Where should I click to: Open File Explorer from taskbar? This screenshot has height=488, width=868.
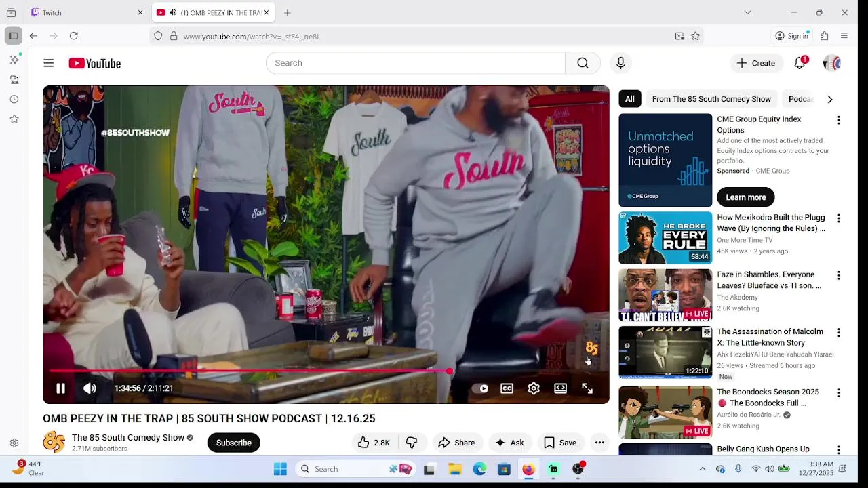(x=455, y=469)
